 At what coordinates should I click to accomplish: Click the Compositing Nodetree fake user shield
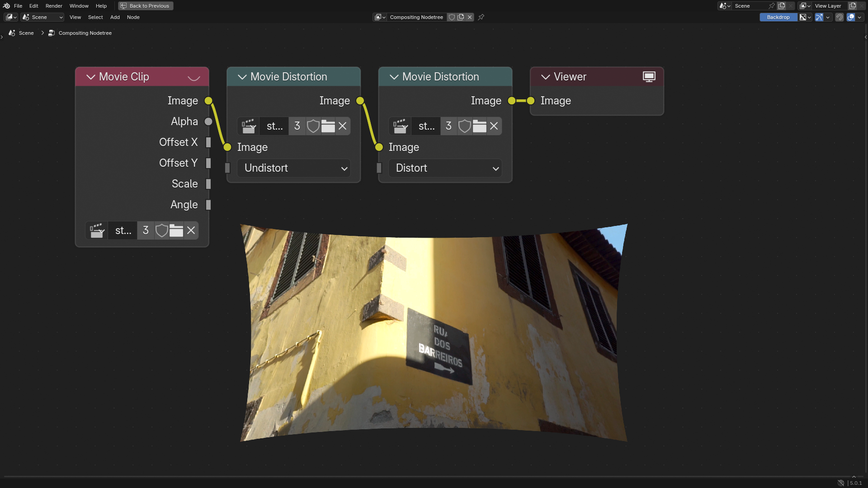coord(452,17)
